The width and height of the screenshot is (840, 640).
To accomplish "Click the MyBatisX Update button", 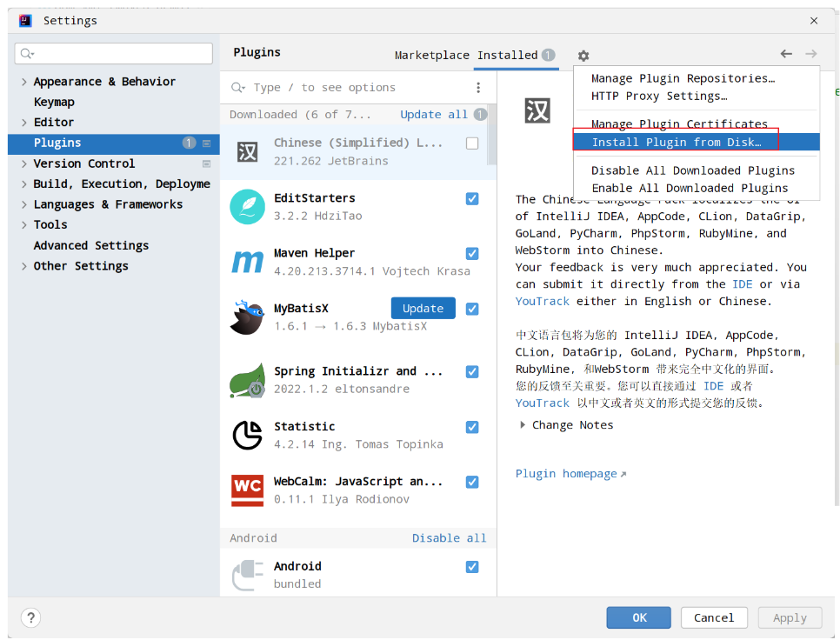I will pos(423,309).
